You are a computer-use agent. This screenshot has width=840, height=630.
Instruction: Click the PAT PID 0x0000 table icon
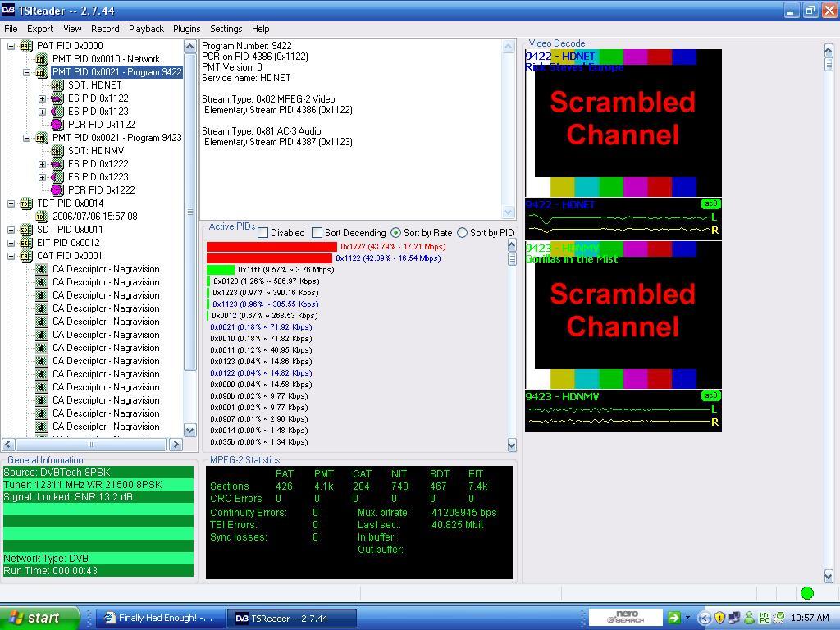click(26, 46)
